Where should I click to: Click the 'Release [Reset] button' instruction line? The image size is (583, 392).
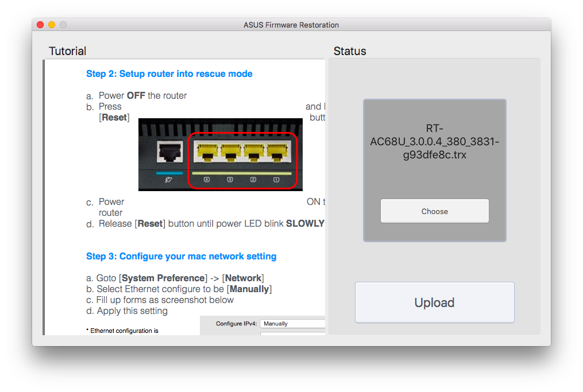click(205, 224)
